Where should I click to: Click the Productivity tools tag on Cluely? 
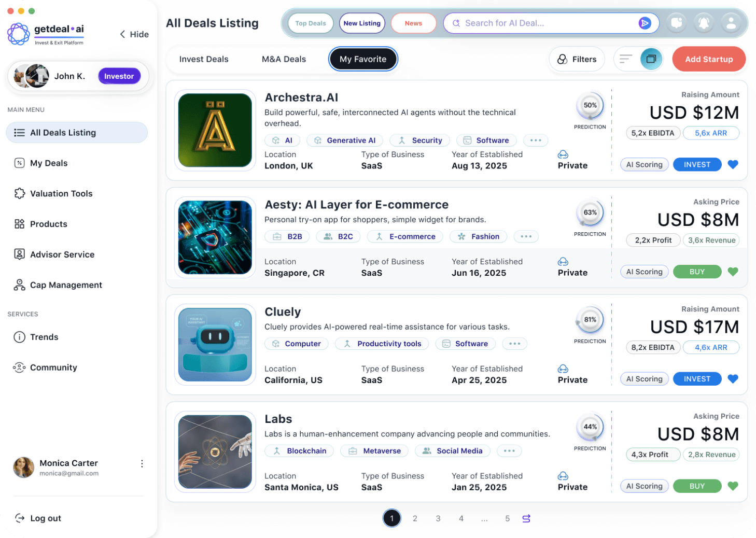(382, 344)
